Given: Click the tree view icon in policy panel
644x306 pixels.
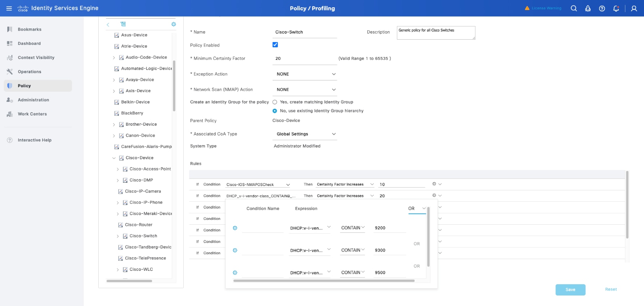Looking at the screenshot, I should tap(123, 24).
